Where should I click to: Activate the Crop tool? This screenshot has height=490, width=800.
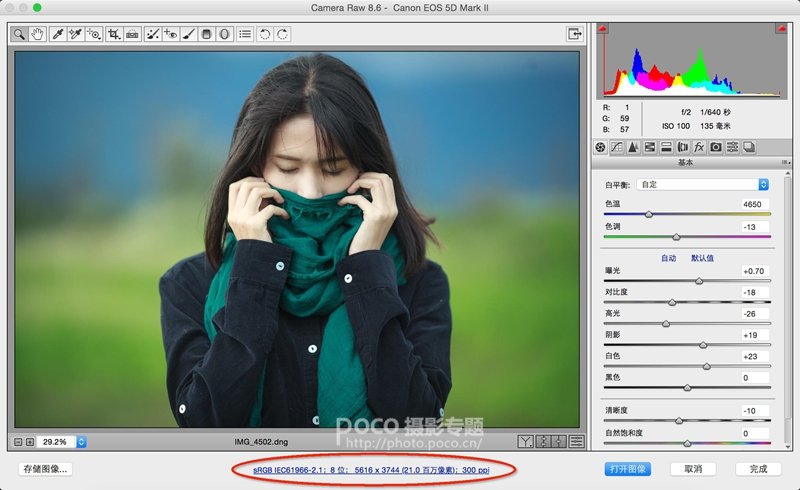pos(113,34)
